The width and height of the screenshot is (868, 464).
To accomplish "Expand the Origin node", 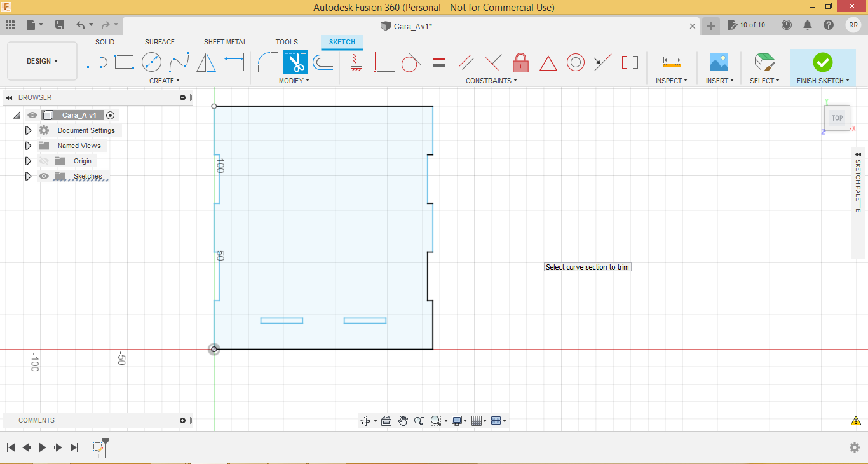I will tap(28, 161).
